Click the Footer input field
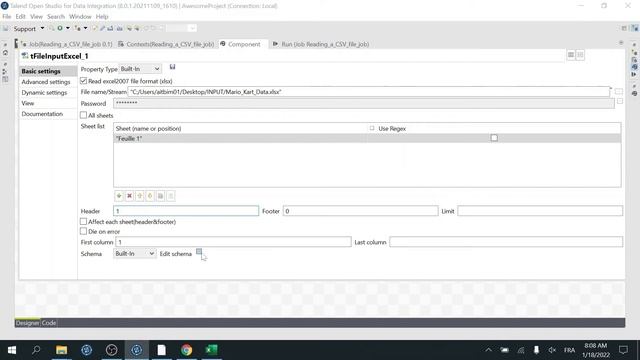 (x=360, y=211)
